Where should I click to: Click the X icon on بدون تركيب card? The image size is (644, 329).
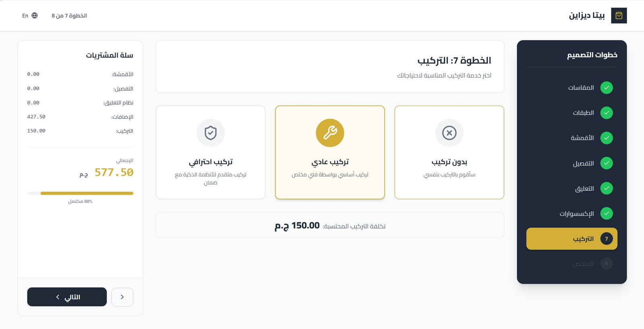(x=449, y=133)
